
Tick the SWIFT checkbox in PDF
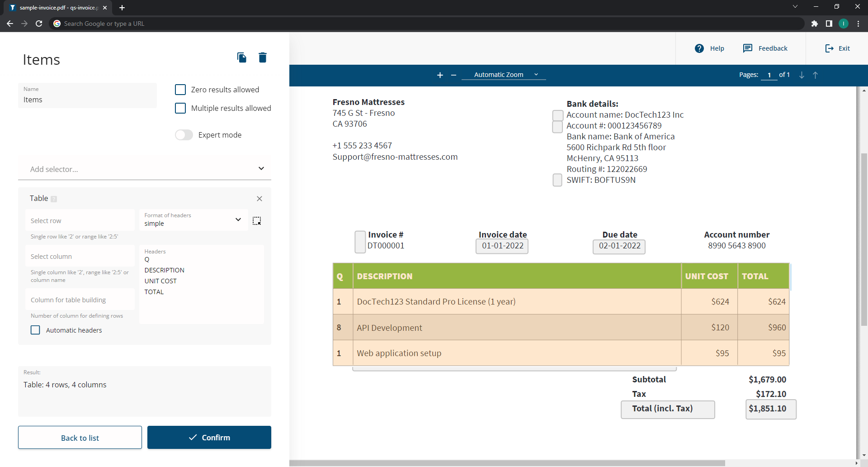tap(557, 180)
